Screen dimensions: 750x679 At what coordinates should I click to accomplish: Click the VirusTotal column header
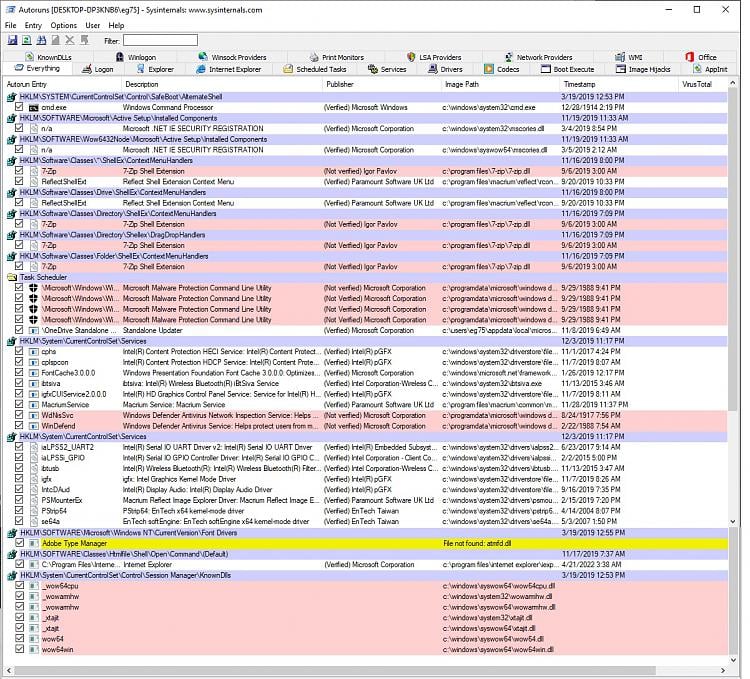703,84
